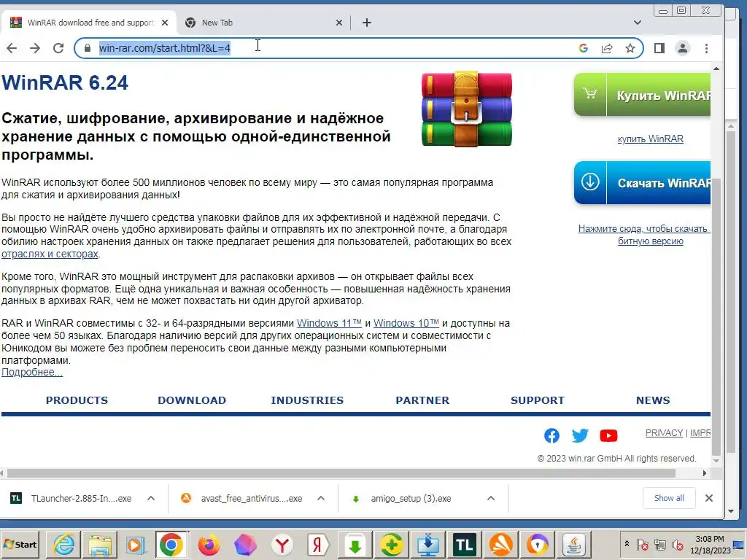Open the browser side panel
This screenshot has width=747, height=560.
(x=659, y=48)
